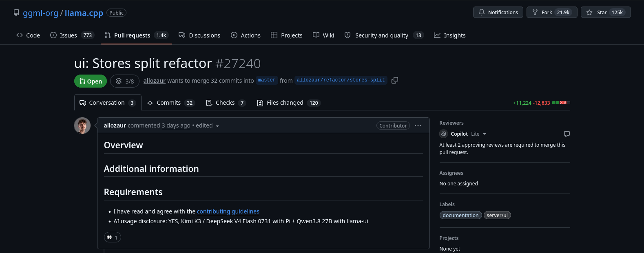
Task: Open the Checks tab
Action: [226, 103]
